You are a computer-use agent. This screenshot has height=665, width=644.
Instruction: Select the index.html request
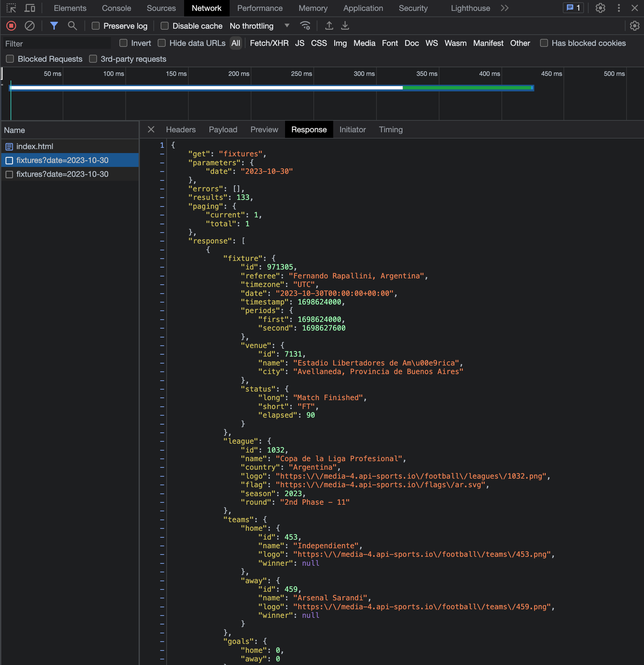tap(70, 146)
